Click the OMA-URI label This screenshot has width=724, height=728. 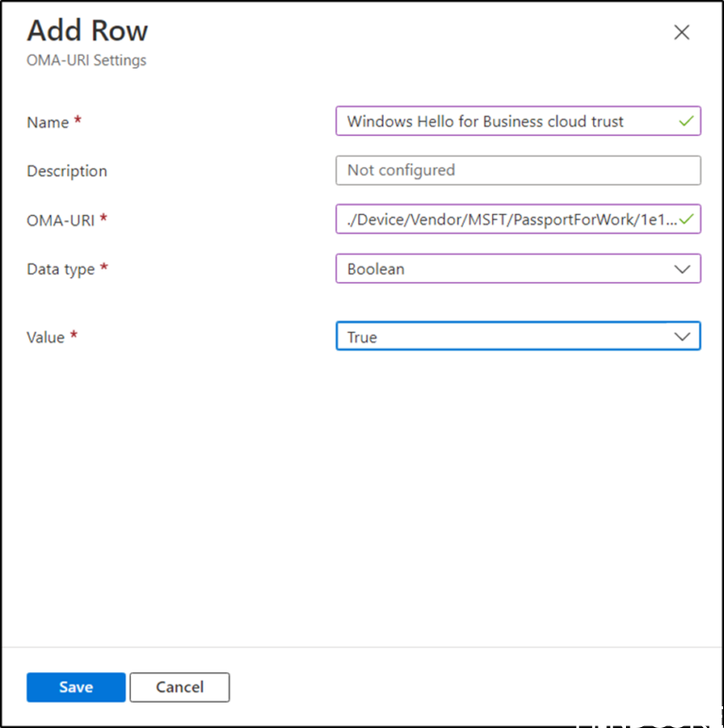60,221
